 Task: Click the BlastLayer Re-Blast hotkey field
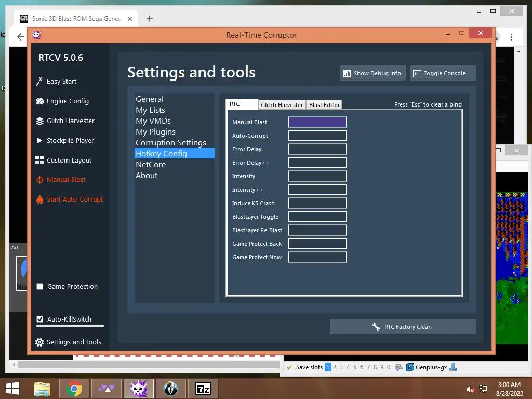(317, 230)
